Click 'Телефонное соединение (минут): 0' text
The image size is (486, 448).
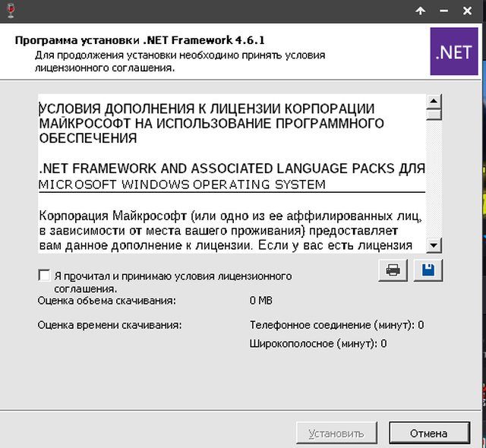[336, 325]
